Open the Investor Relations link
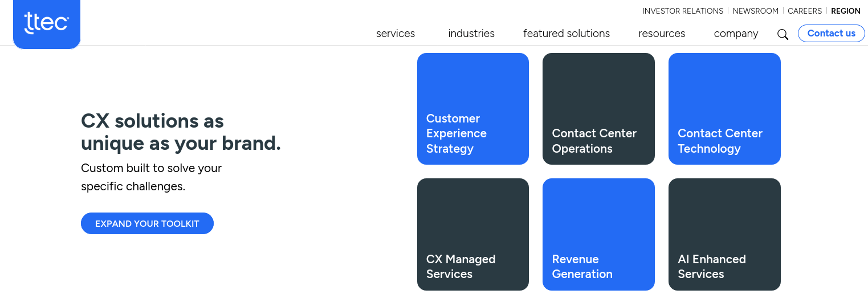Image resolution: width=868 pixels, height=294 pixels. (682, 11)
